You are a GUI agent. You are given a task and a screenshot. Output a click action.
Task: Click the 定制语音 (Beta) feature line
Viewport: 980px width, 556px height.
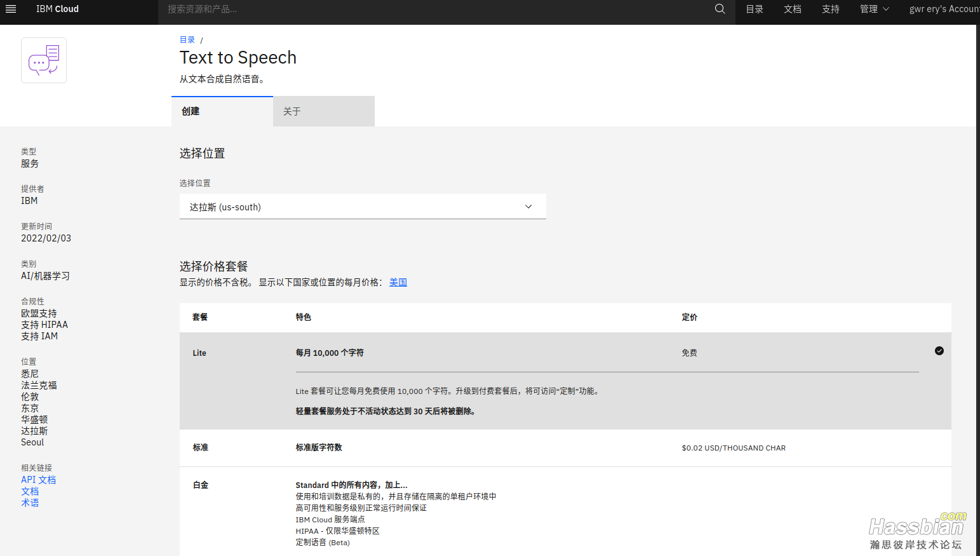[x=323, y=542]
